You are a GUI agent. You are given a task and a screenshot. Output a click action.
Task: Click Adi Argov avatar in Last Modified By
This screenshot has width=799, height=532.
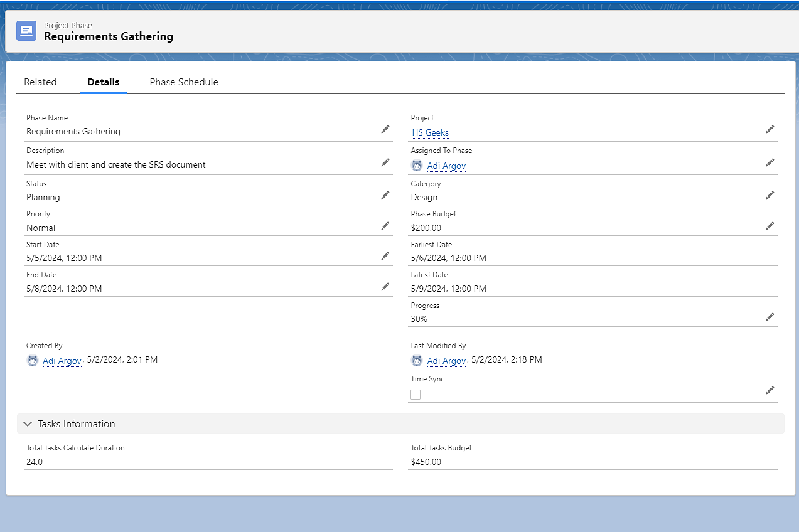[417, 361]
